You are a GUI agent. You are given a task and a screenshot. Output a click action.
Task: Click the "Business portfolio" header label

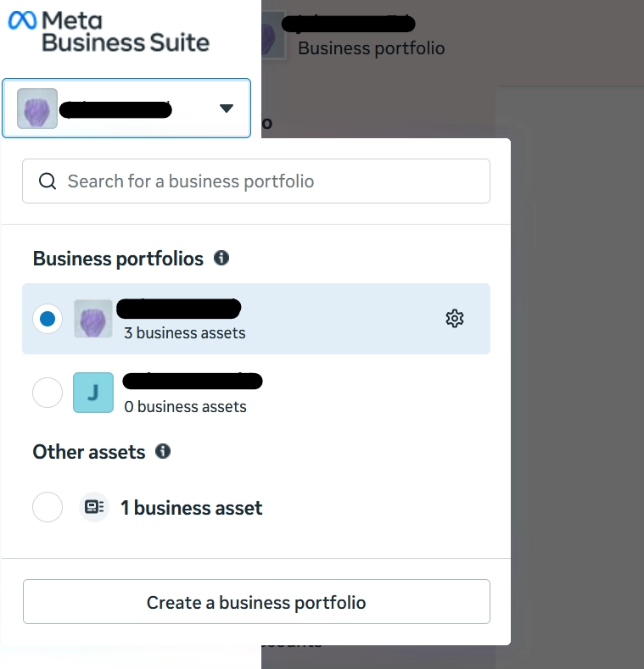(371, 48)
